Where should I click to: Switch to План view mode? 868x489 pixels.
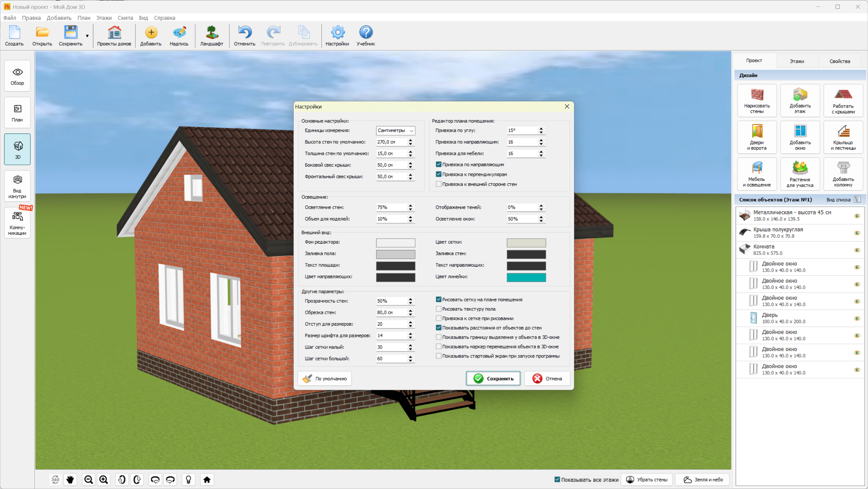coord(17,113)
